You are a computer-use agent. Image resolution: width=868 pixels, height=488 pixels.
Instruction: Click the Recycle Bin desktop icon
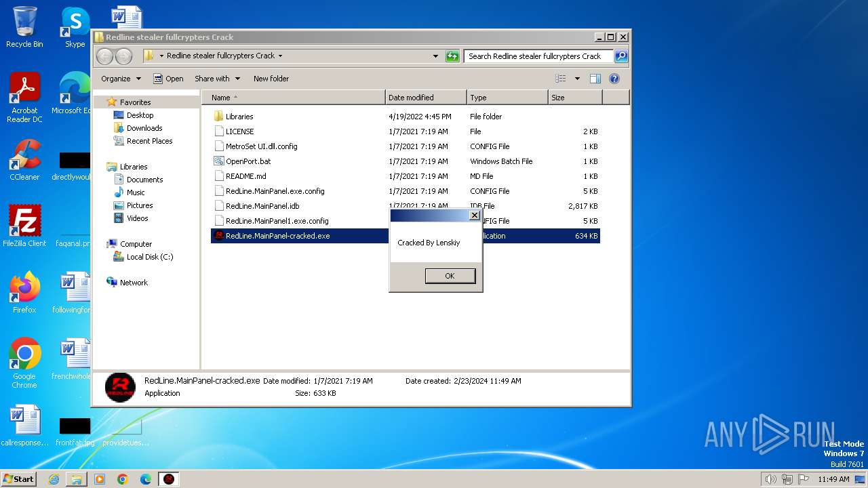click(24, 27)
